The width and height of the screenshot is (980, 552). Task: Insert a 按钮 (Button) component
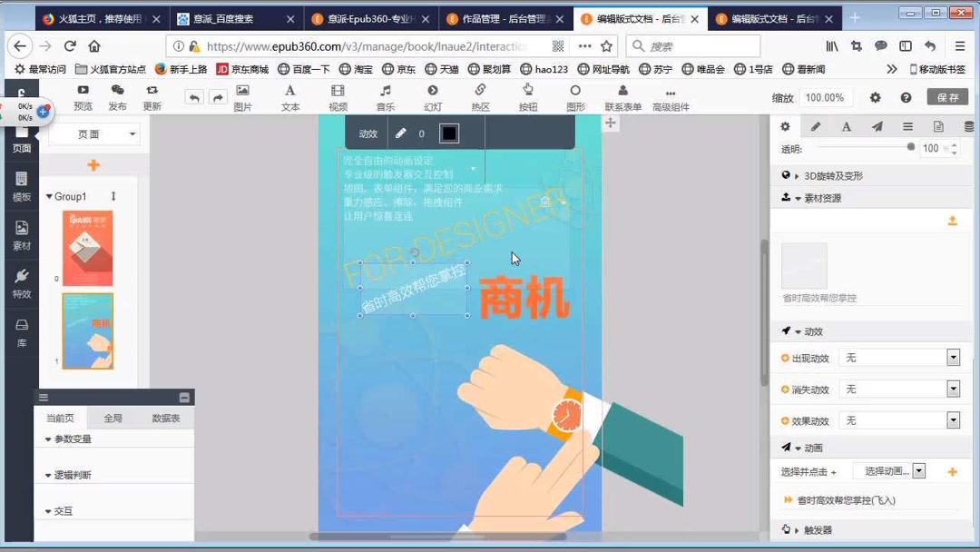527,97
